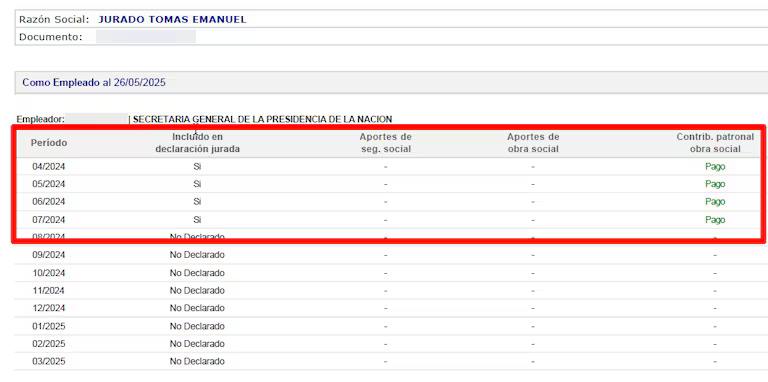768x382 pixels.
Task: Select period 02/2025
Action: (x=49, y=344)
